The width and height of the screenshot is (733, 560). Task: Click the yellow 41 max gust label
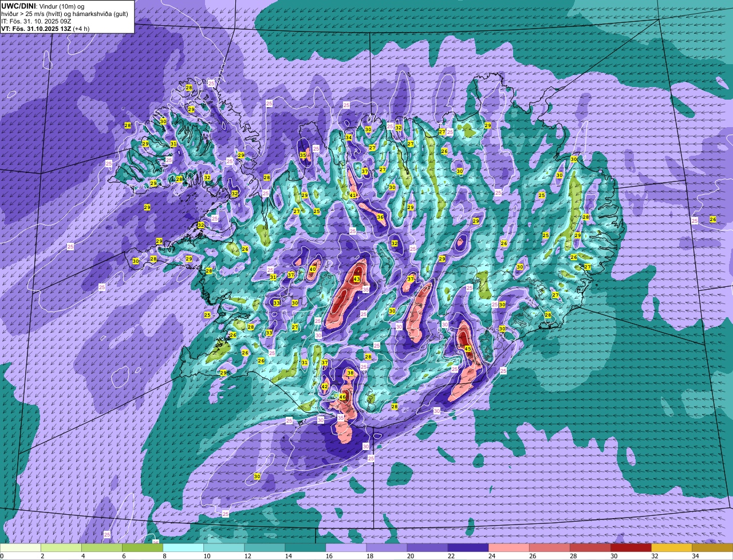pos(353,195)
